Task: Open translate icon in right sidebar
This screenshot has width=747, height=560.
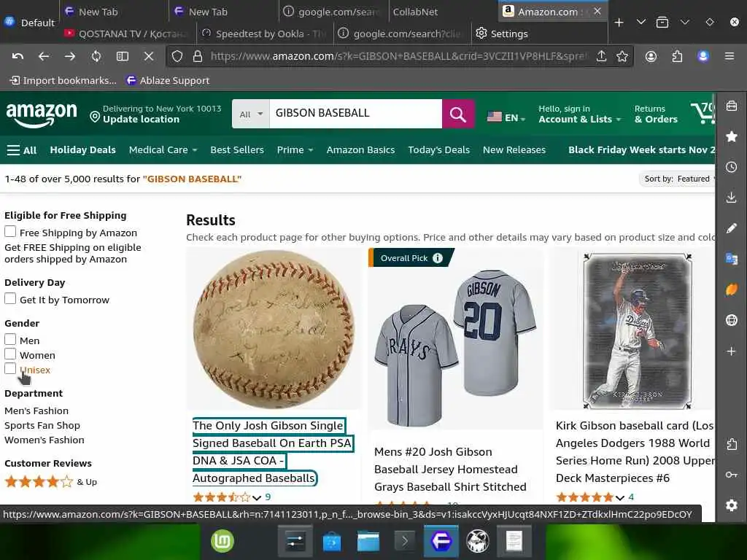Action: [732, 259]
